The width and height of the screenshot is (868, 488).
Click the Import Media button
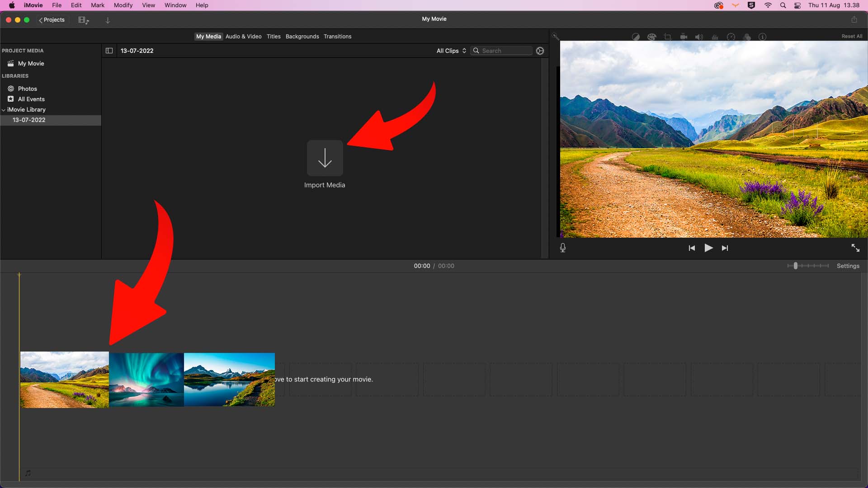(325, 158)
